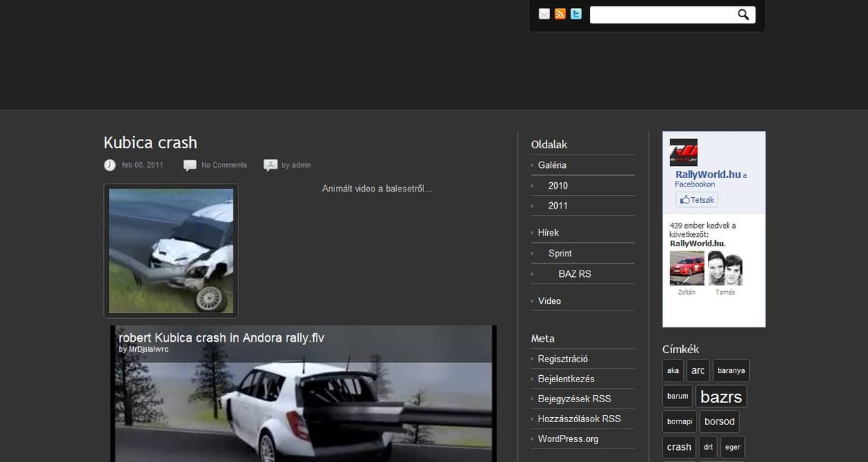Click the comment bubble icon
868x462 pixels.
tap(190, 165)
